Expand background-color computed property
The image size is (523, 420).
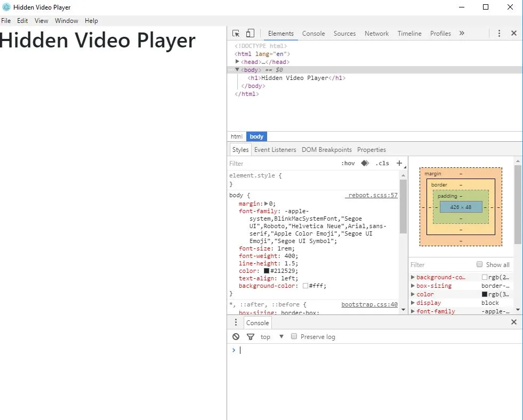tap(413, 277)
